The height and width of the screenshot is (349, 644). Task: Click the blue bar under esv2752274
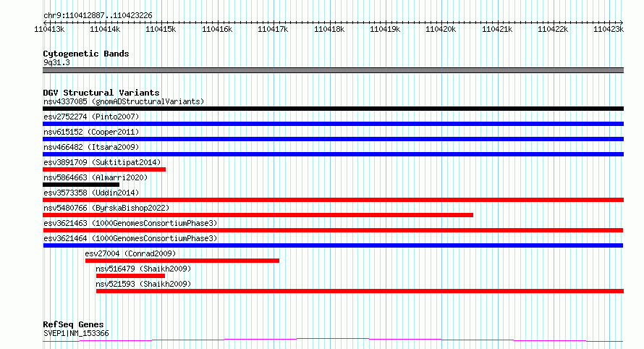[333, 124]
